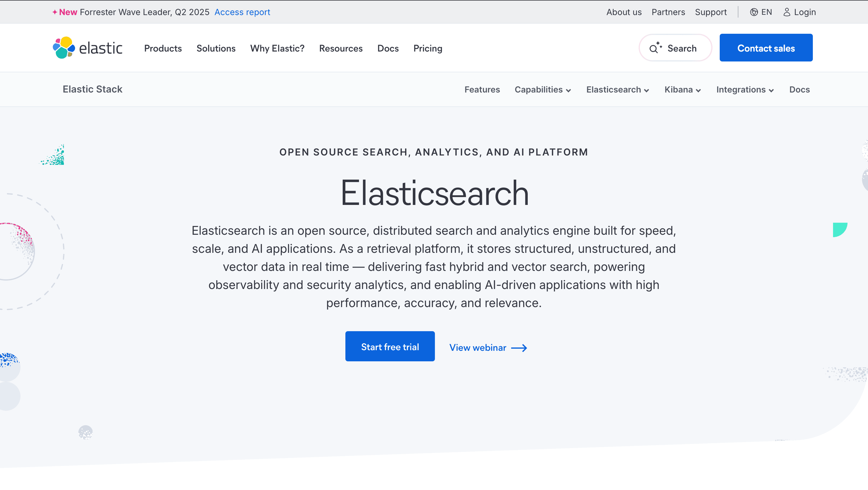Viewport: 868px width, 490px height.
Task: Expand the Capabilities dropdown
Action: [x=543, y=90]
